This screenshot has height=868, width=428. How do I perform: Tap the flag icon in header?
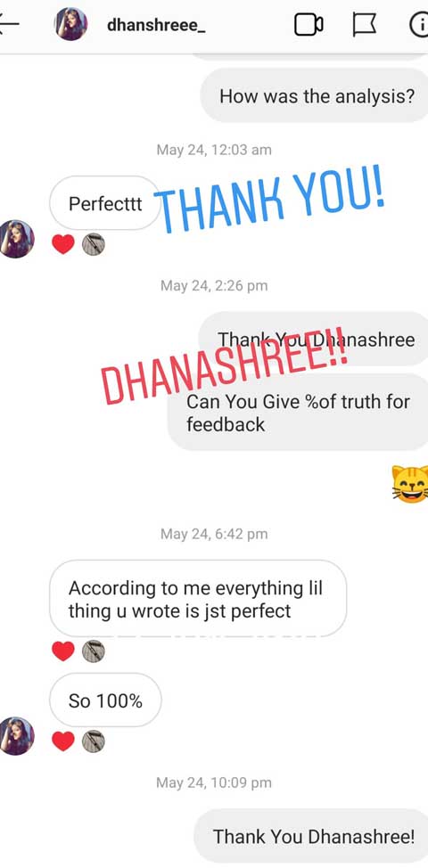coord(364,25)
